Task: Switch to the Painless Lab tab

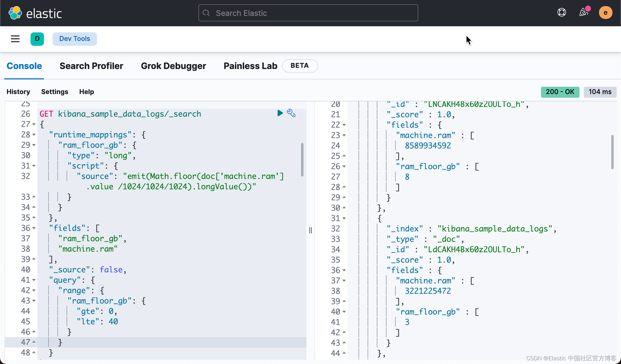Action: (x=250, y=66)
